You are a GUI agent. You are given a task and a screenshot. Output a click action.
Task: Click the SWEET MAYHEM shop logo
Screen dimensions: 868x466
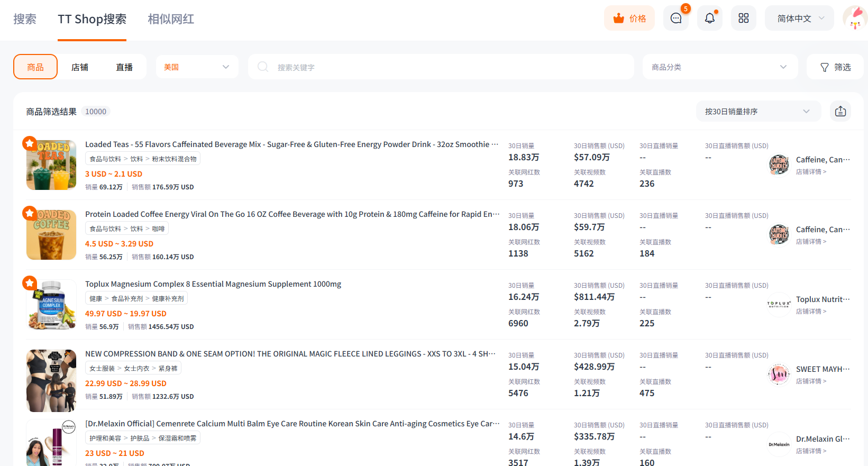[779, 374]
